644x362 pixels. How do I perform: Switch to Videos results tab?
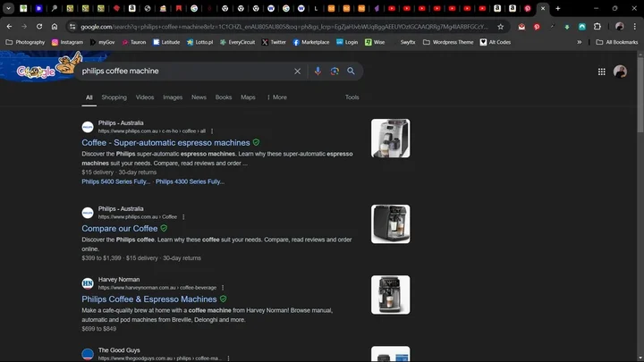point(145,97)
